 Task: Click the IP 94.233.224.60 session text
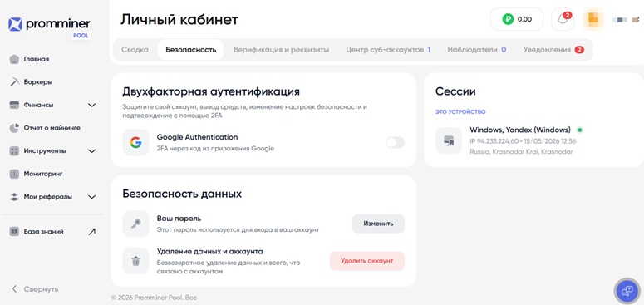[523, 141]
